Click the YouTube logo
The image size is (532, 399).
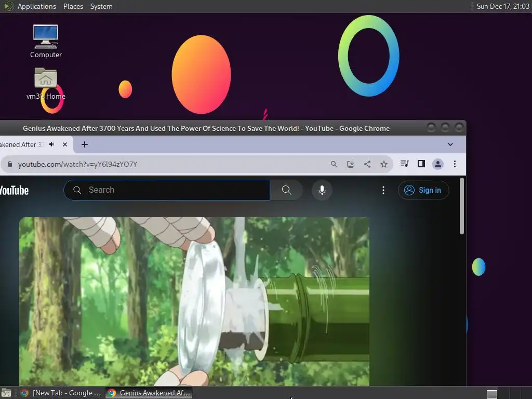(14, 190)
